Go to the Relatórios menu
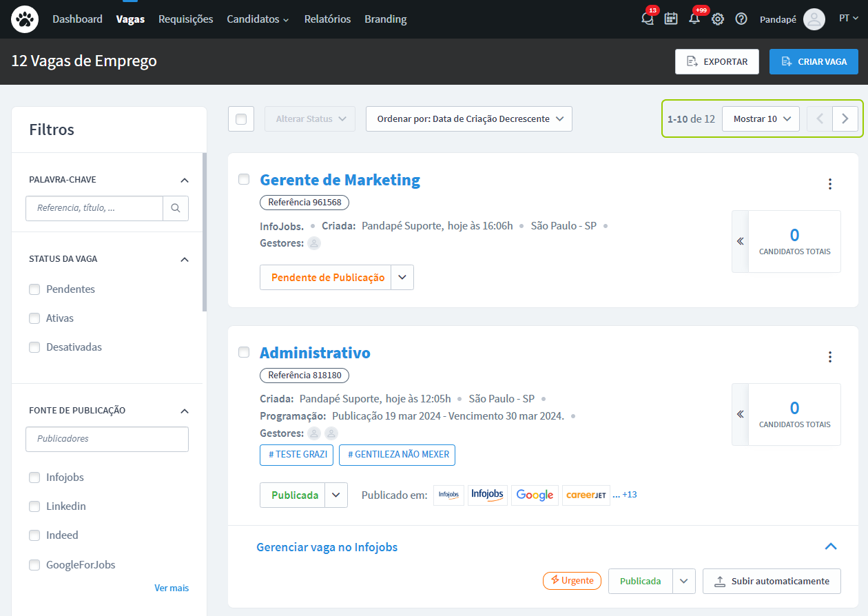The image size is (868, 616). pos(327,19)
